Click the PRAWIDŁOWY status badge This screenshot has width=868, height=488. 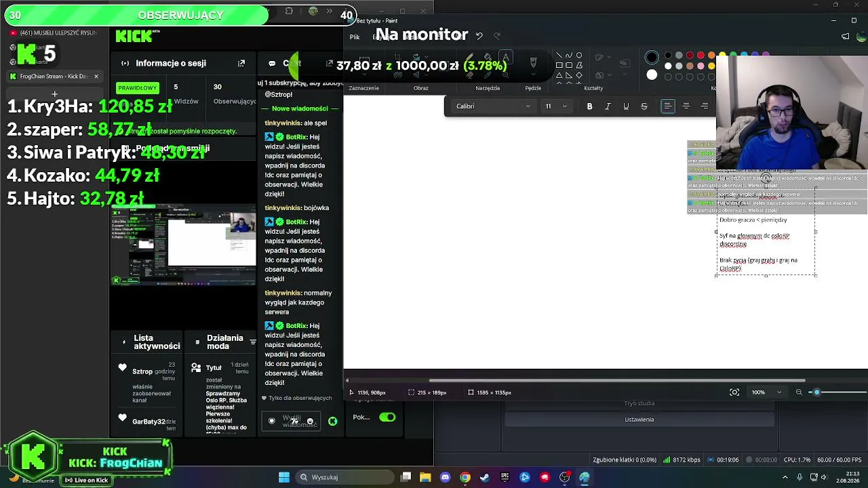137,87
